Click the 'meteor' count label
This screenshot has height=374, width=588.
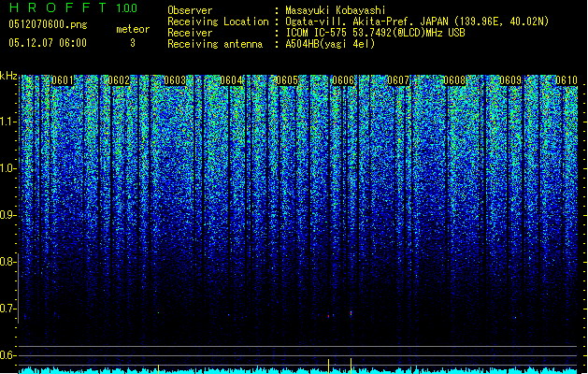coord(133,29)
